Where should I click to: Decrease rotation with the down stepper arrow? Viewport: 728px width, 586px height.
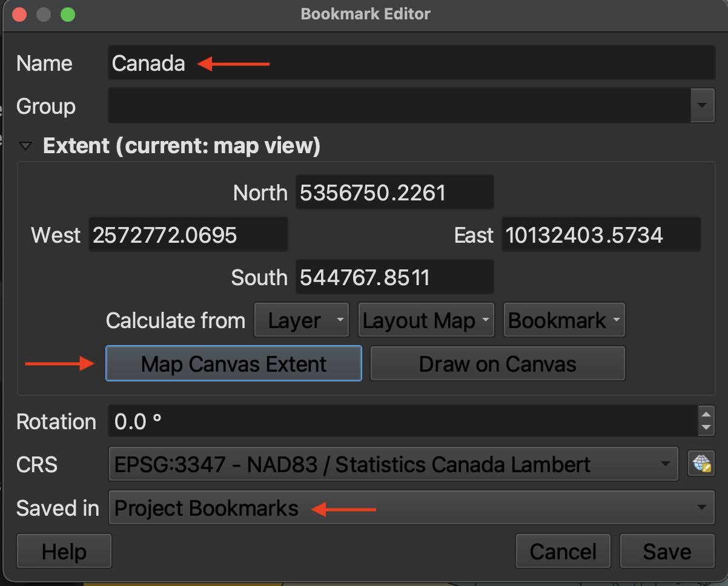click(706, 428)
